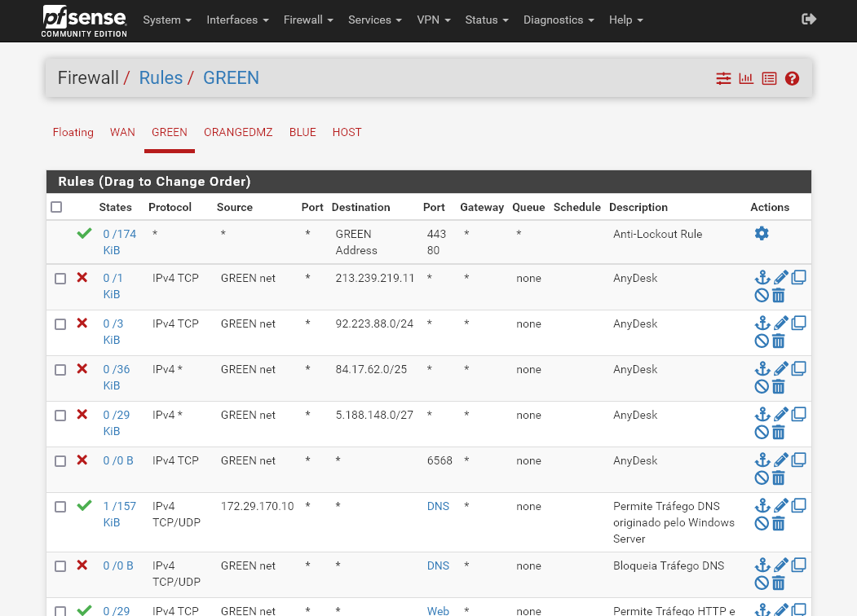857x616 pixels.
Task: Click the red help question mark icon
Action: point(792,79)
